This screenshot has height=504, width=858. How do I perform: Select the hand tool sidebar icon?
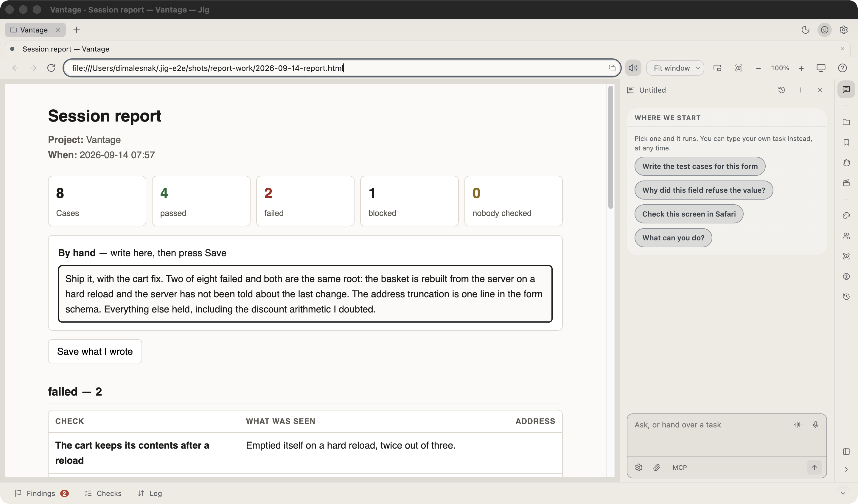click(x=846, y=162)
